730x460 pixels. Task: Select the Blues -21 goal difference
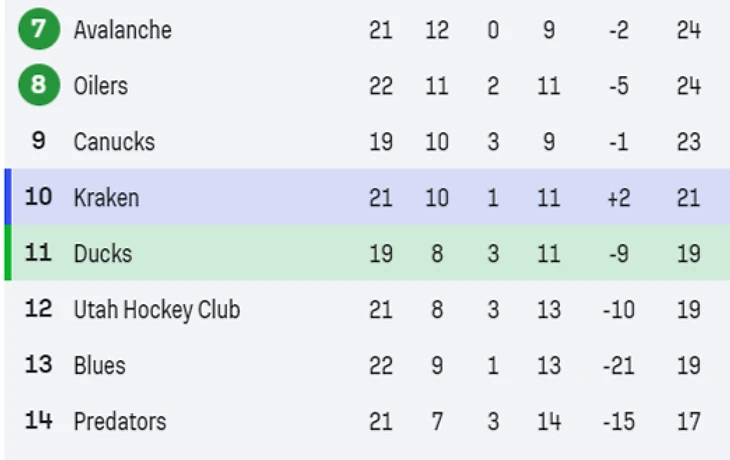618,366
